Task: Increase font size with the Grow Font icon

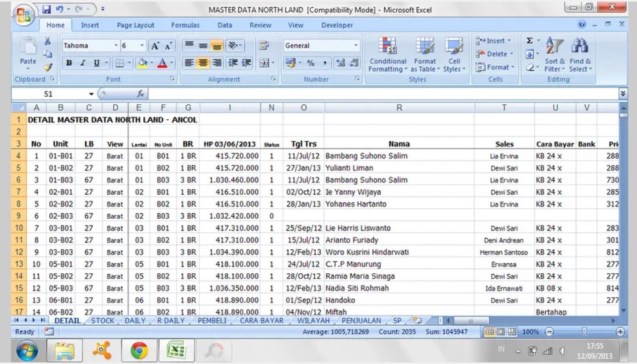Action: (x=155, y=46)
